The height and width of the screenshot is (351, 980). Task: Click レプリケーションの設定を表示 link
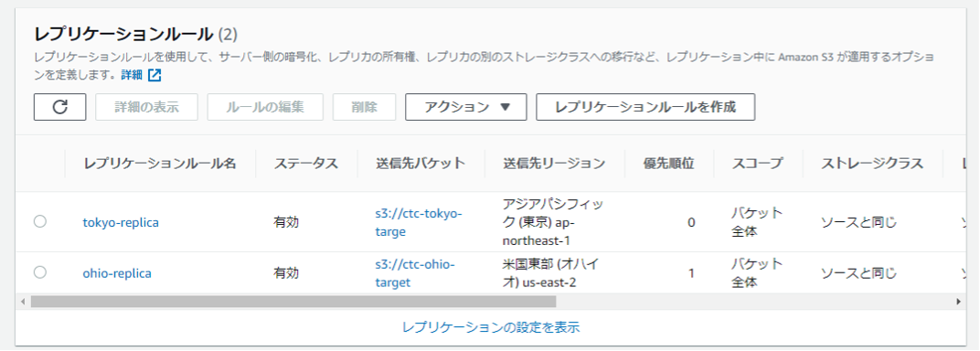tap(491, 327)
